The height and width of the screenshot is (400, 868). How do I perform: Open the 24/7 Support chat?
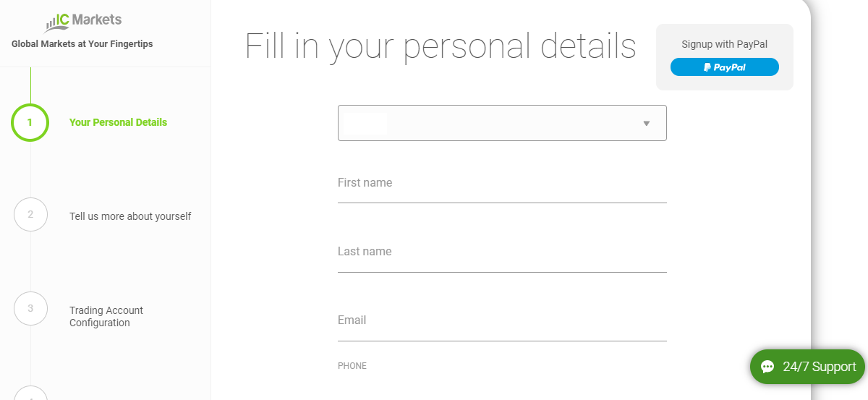pos(807,367)
